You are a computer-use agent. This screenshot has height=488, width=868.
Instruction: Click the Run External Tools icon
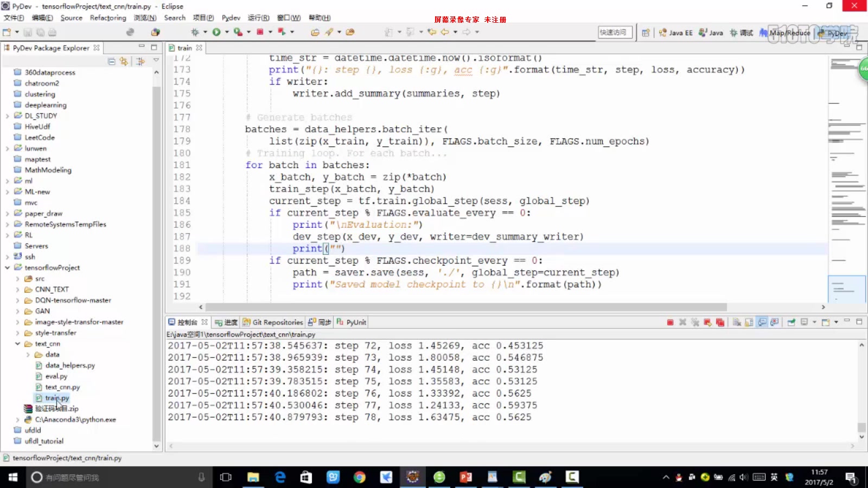pos(238,32)
